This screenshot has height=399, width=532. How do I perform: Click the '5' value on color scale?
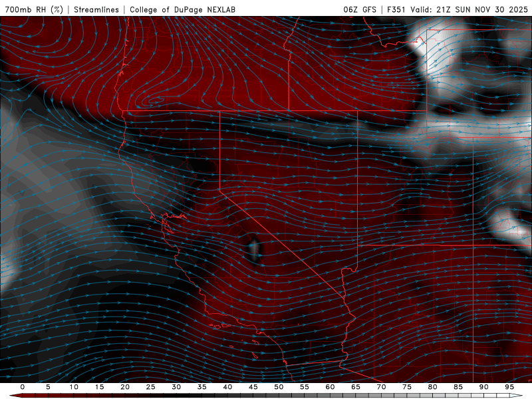tap(48, 387)
